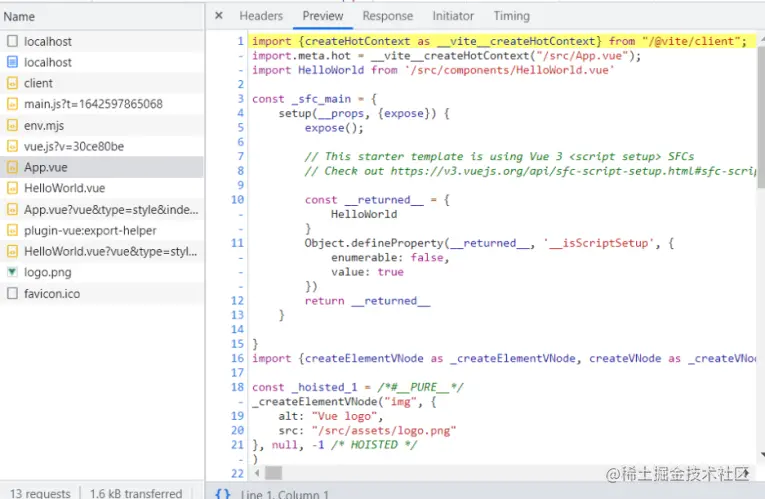Click the 'const _sfc_main' code line
The image size is (765, 499).
(x=314, y=99)
